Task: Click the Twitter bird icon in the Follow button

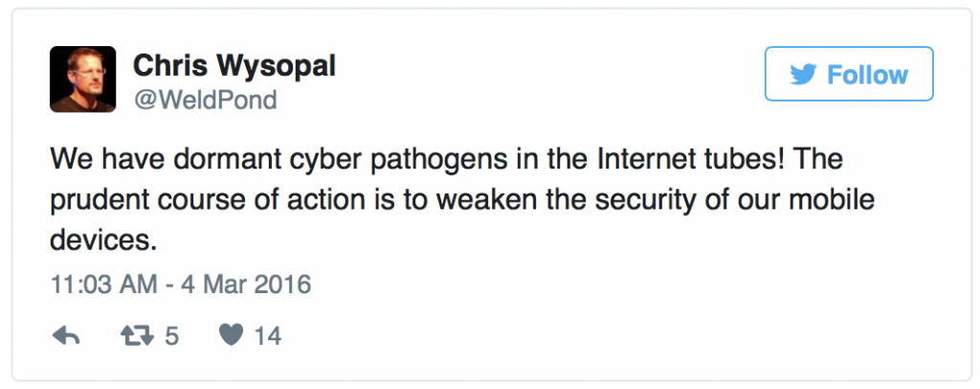Action: tap(804, 75)
